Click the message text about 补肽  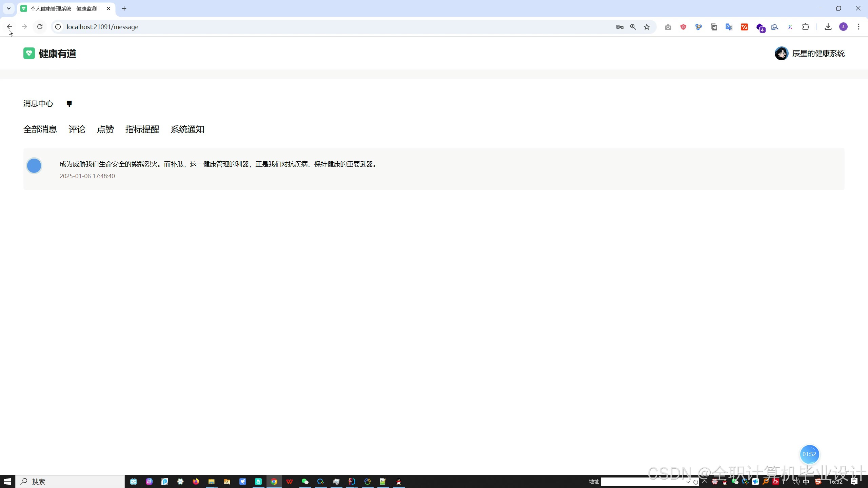[218, 164]
